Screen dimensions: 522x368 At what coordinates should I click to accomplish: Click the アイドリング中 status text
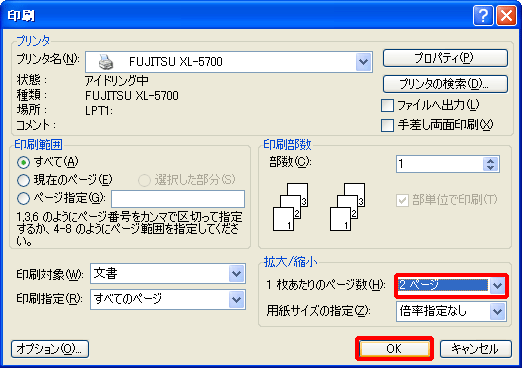(x=117, y=80)
